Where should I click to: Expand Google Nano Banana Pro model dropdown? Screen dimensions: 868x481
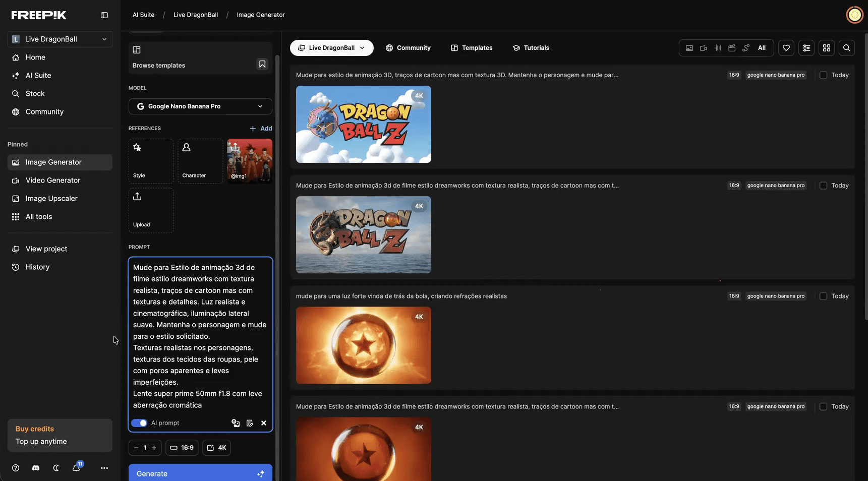[x=200, y=106]
